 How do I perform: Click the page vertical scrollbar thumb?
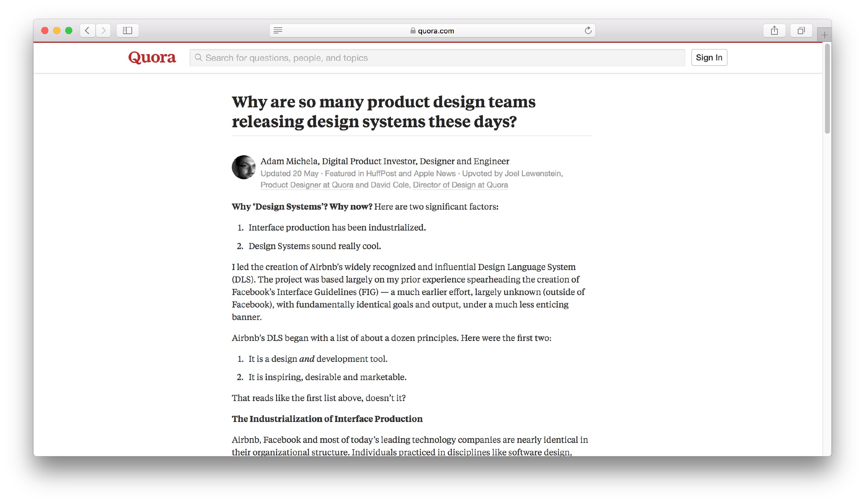(x=827, y=88)
